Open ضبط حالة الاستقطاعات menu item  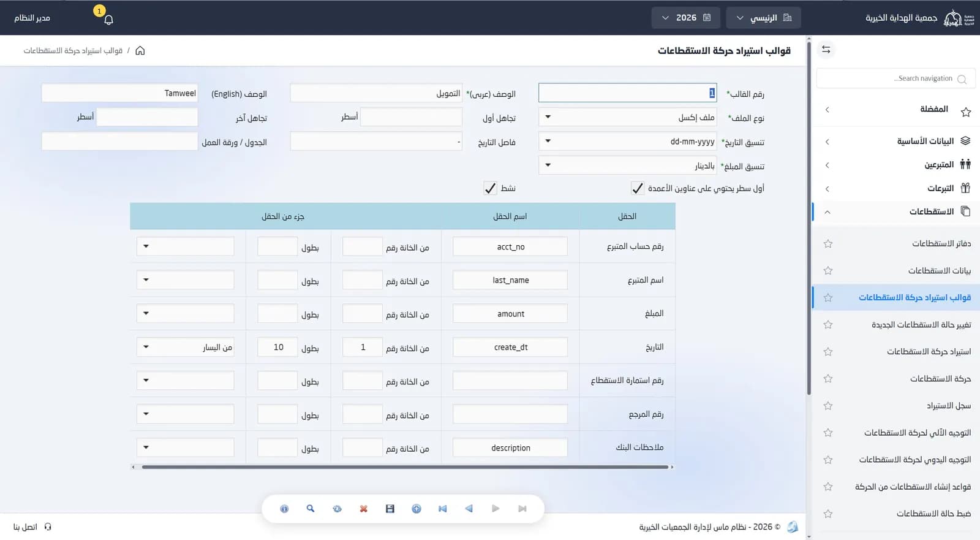point(934,514)
